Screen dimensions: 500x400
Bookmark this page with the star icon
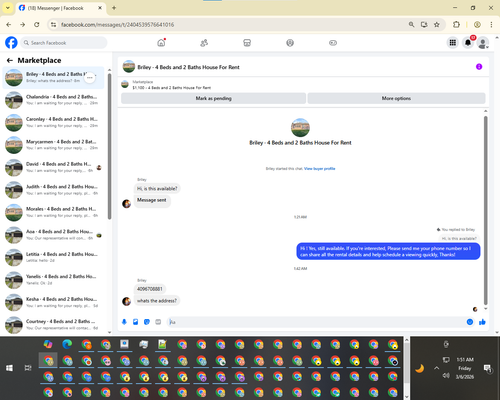tap(437, 24)
